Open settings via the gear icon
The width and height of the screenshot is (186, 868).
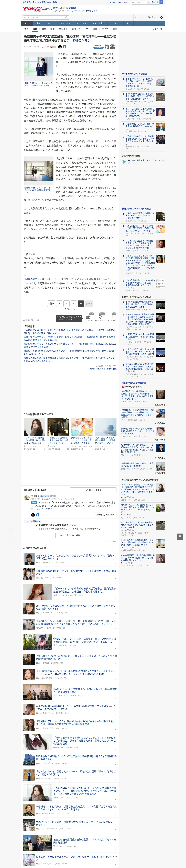click(x=161, y=17)
